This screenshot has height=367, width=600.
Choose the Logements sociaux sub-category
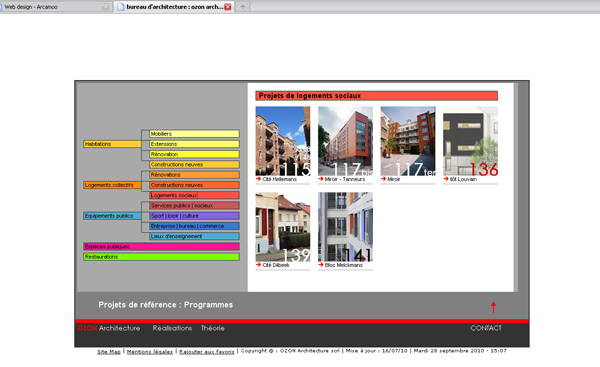point(194,195)
